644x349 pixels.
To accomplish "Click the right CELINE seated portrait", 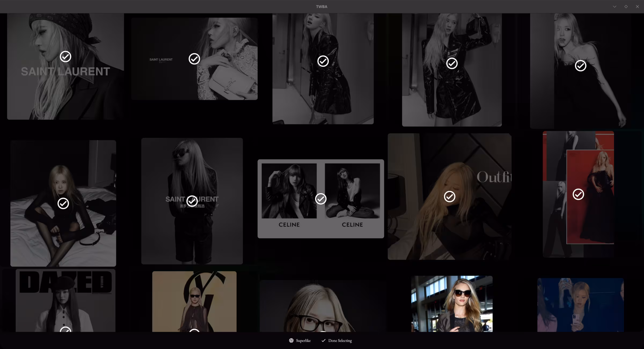I will pos(352,191).
